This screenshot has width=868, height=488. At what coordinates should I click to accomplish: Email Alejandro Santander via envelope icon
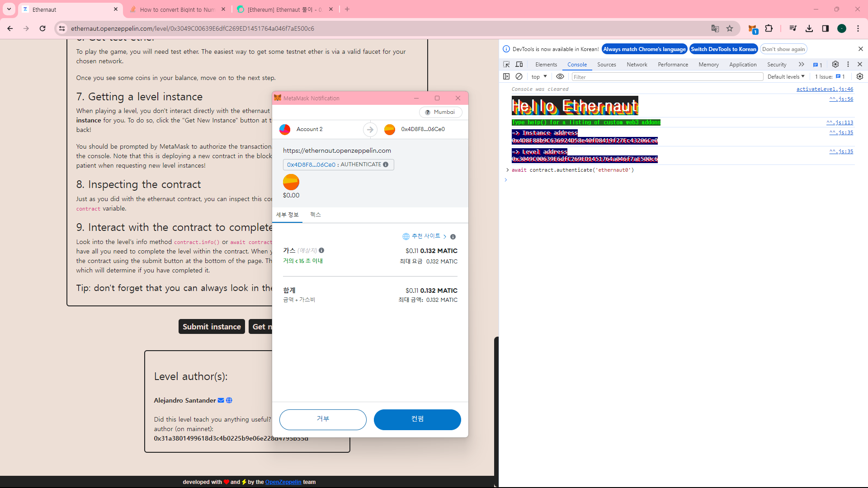click(221, 400)
